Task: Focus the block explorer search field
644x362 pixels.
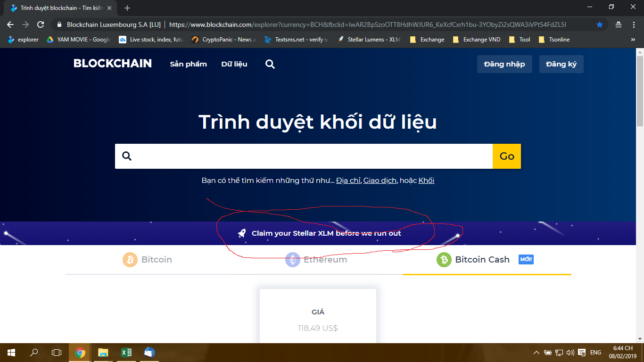Action: [304, 156]
